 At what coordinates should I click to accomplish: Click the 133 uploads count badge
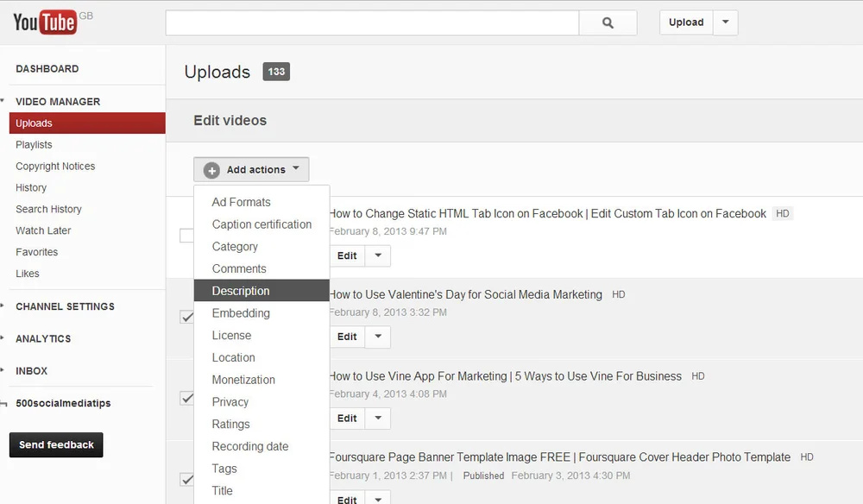(276, 72)
